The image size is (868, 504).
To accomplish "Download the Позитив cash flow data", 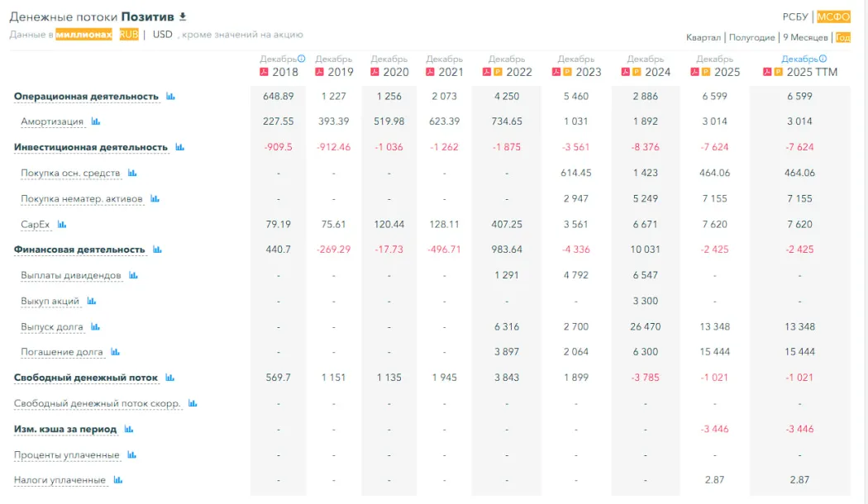I will (184, 17).
